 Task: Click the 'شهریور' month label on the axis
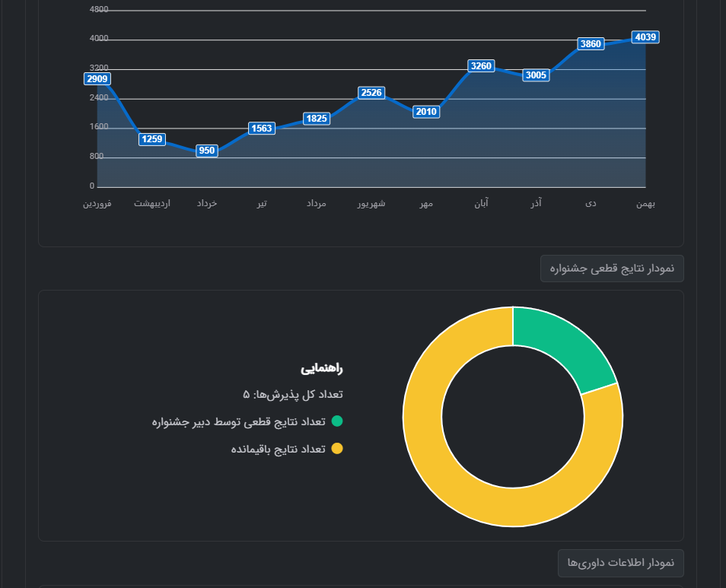point(371,204)
